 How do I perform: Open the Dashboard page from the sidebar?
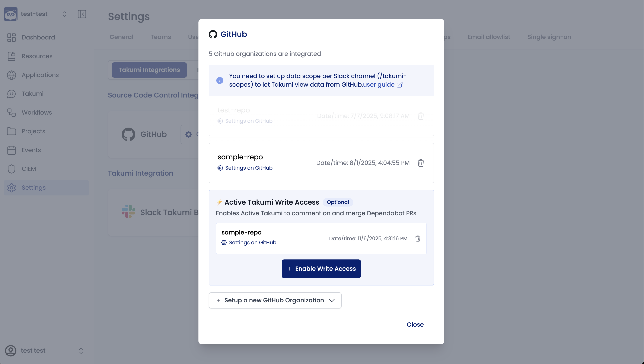click(38, 37)
